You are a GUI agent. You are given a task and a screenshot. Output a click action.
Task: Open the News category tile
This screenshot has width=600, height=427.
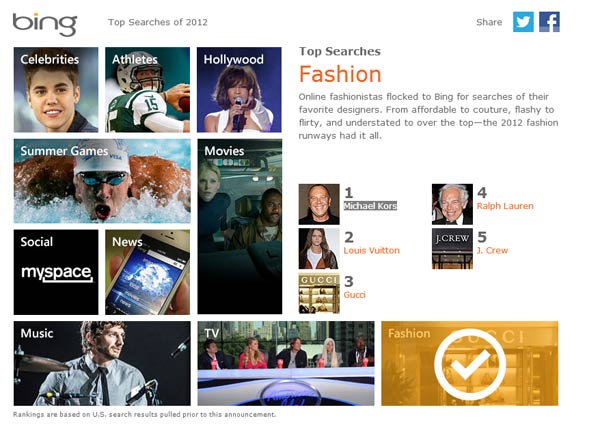coord(147,272)
